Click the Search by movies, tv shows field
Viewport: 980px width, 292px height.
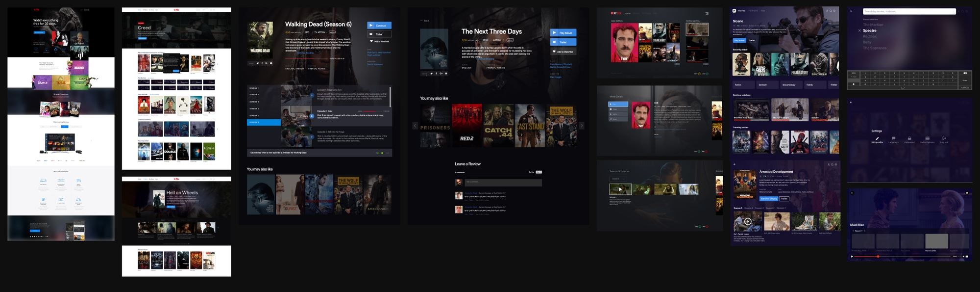click(x=909, y=11)
